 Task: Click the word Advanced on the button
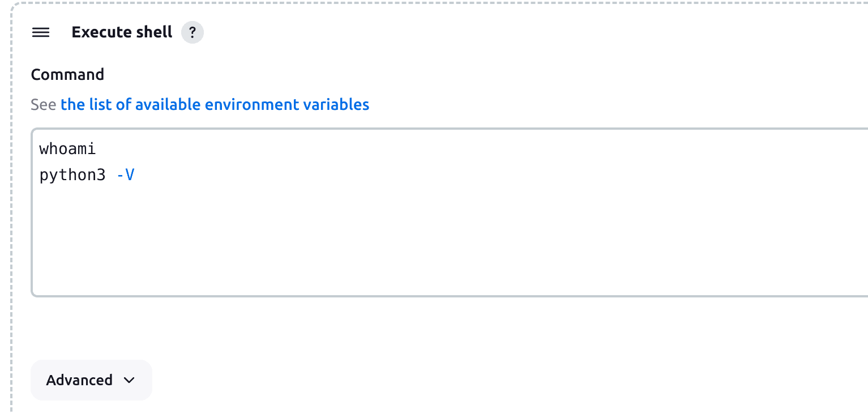tap(79, 380)
